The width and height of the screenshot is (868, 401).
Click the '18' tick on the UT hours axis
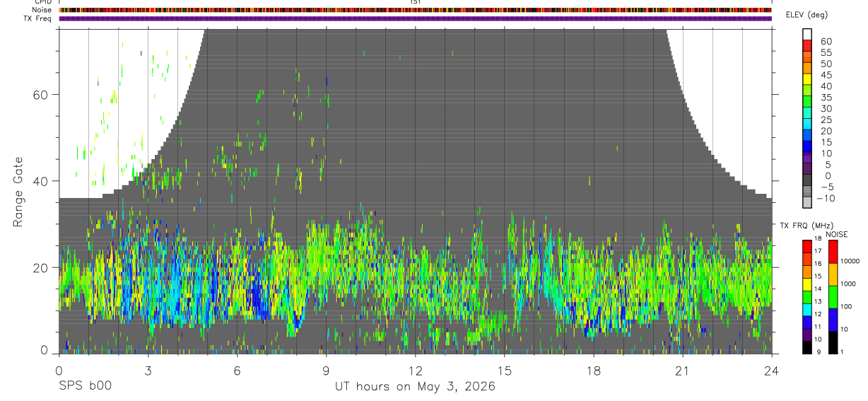pyautogui.click(x=593, y=370)
